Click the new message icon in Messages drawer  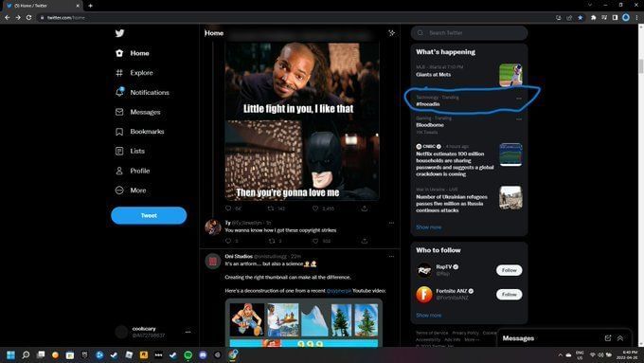(607, 338)
